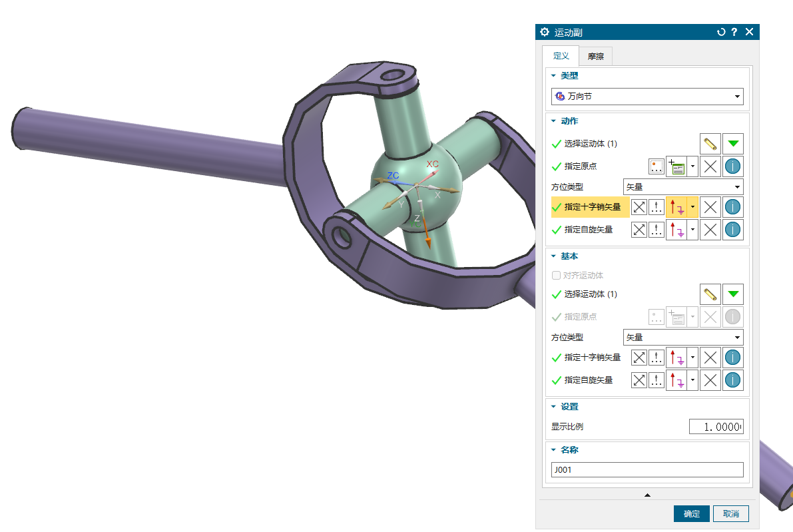The height and width of the screenshot is (532, 793).
Task: Click the 显示比例 value field
Action: 716,427
